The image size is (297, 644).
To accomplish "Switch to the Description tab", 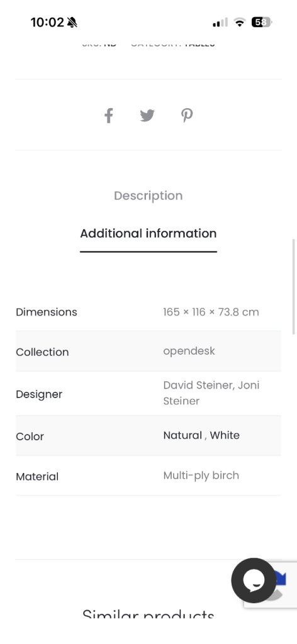I will [148, 196].
